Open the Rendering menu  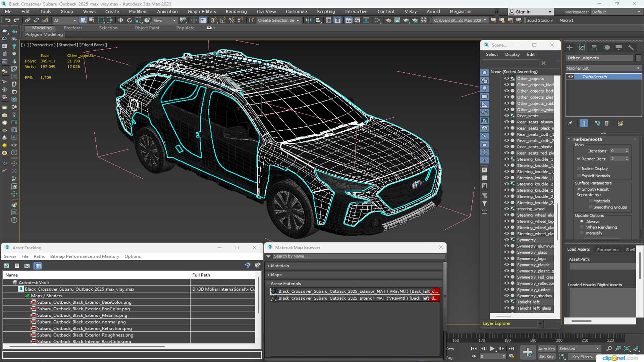click(x=236, y=11)
